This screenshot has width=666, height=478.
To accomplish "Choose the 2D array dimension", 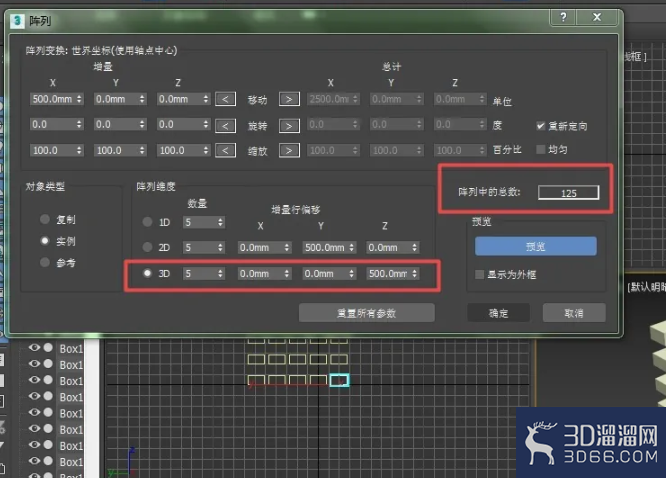I will 147,247.
